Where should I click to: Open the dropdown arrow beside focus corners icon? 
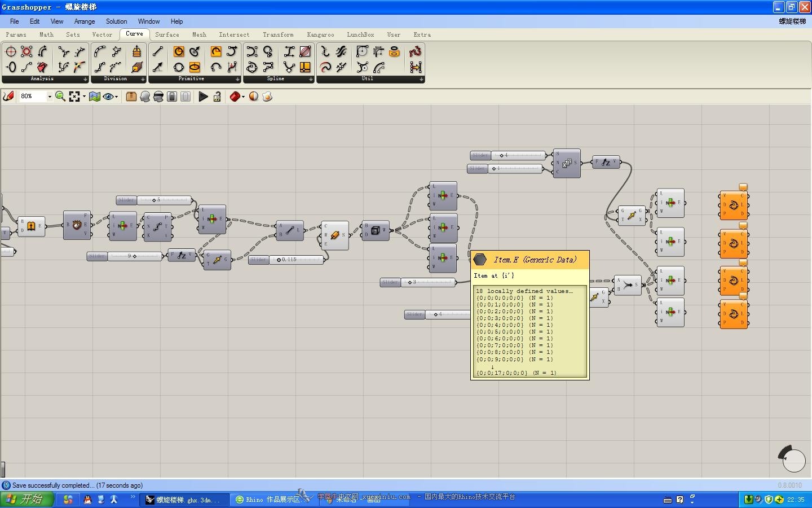point(84,97)
